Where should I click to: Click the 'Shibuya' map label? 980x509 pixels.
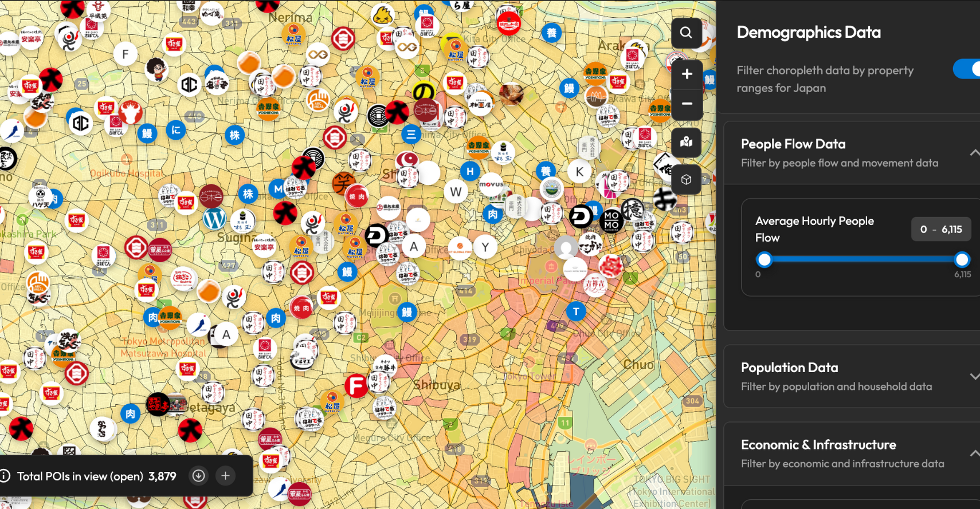(x=437, y=385)
